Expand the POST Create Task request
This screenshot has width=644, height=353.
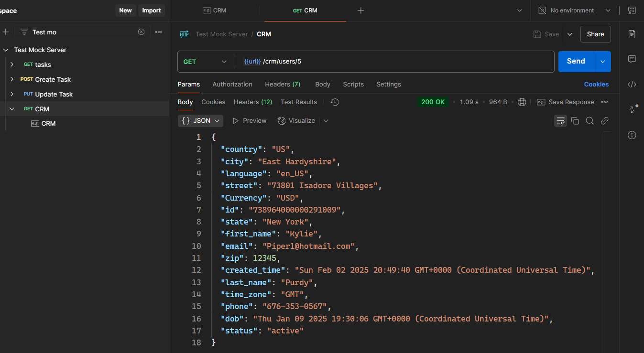(12, 79)
